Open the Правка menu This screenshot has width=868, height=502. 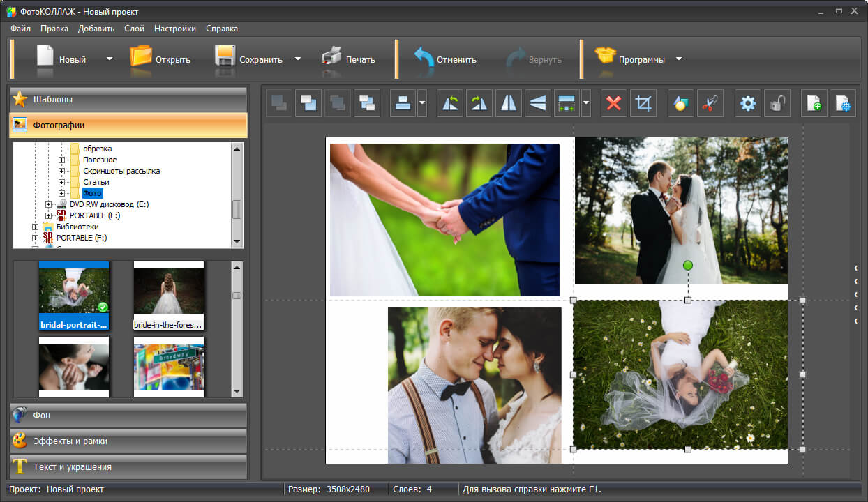(x=54, y=29)
